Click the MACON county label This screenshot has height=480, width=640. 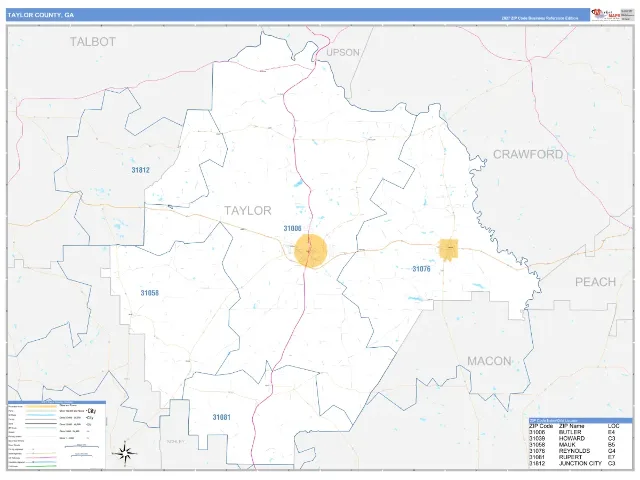point(489,361)
